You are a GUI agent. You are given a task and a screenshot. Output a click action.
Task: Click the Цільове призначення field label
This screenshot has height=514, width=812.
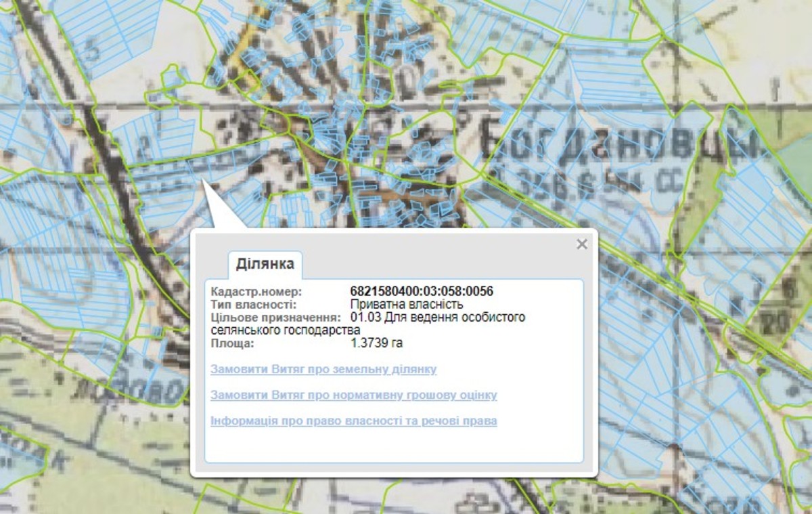[x=275, y=317]
